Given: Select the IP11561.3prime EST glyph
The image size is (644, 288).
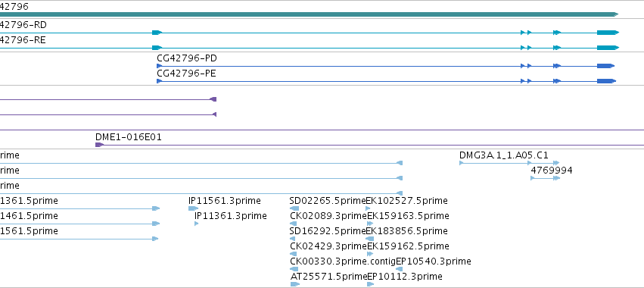Looking at the screenshot, I should click(194, 208).
